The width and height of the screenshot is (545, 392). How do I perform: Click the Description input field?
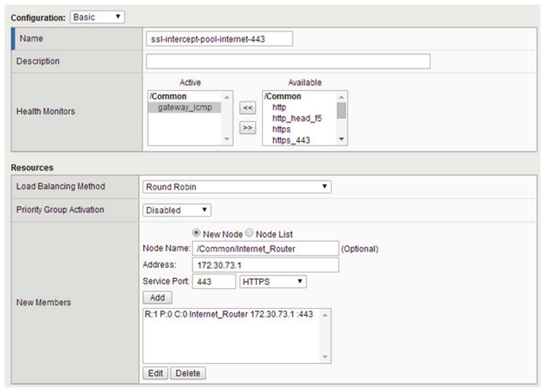[x=288, y=61]
